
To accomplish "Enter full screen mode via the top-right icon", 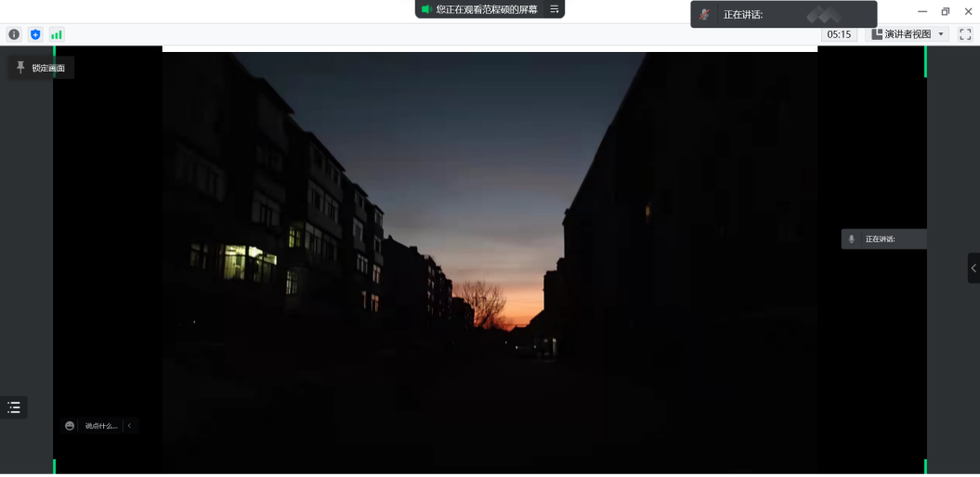I will tap(965, 34).
